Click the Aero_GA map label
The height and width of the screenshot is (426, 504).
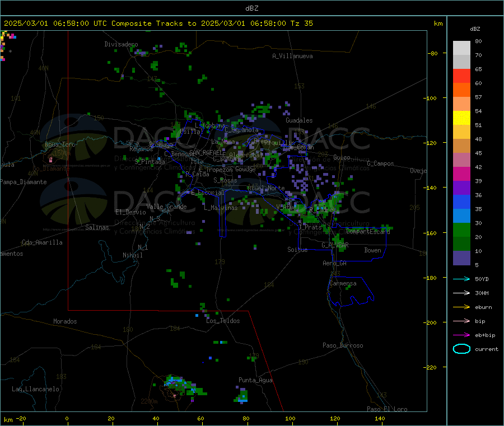pyautogui.click(x=335, y=263)
